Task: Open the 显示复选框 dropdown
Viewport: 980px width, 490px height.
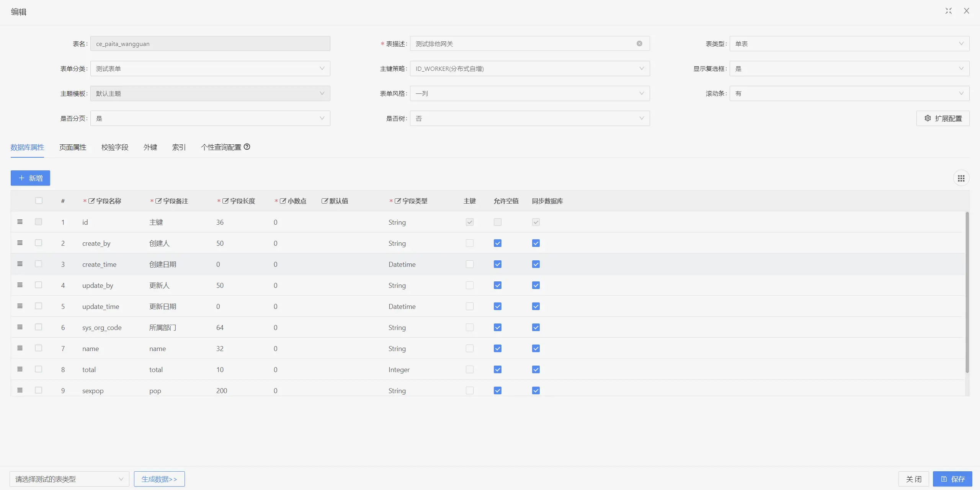Action: (849, 69)
